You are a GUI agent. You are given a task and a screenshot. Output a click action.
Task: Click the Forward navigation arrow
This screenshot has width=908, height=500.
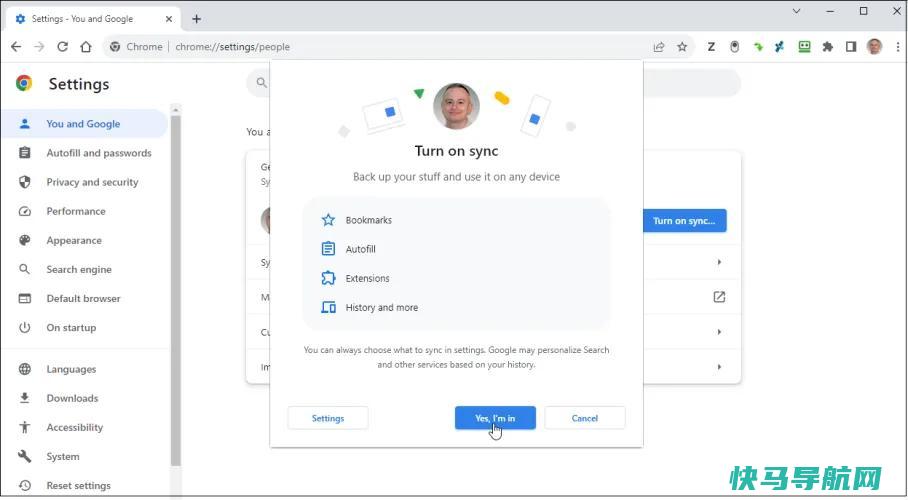coord(39,47)
